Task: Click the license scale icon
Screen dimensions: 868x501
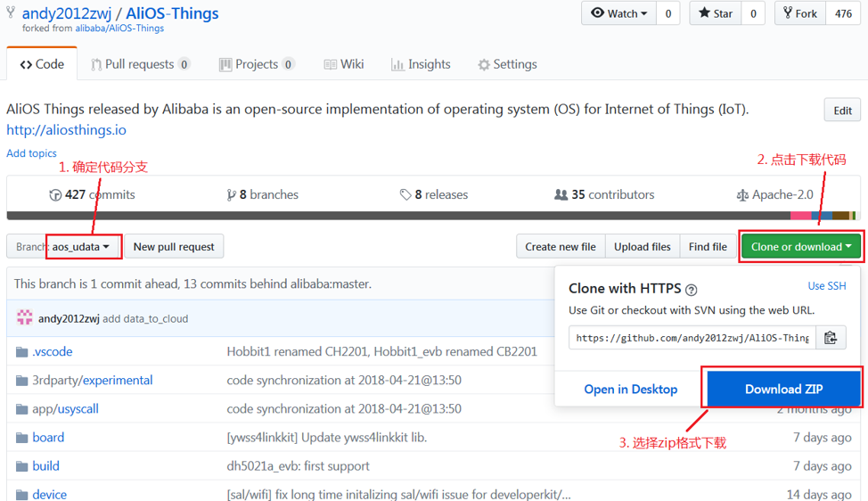Action: pos(742,195)
